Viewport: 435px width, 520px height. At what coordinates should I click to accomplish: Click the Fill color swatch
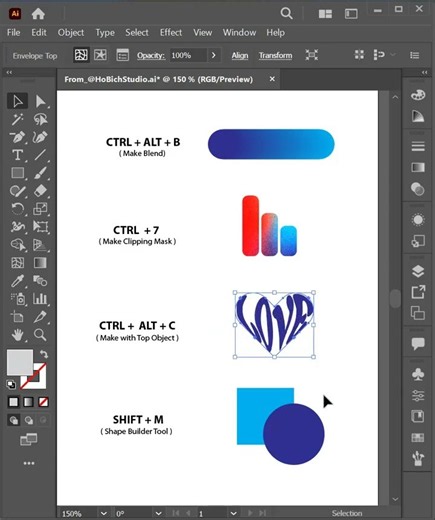click(x=20, y=363)
